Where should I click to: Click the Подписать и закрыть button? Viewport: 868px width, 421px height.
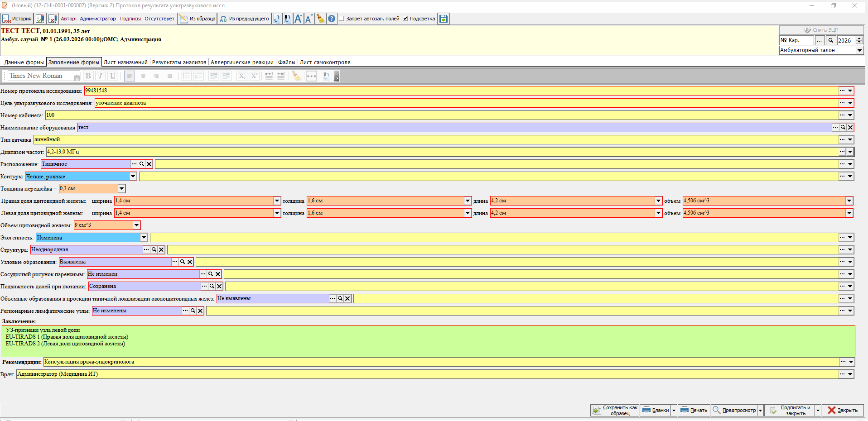point(790,410)
